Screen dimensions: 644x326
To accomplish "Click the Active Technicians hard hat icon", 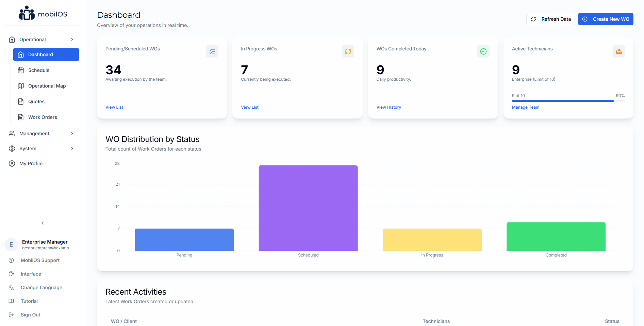I will (619, 51).
